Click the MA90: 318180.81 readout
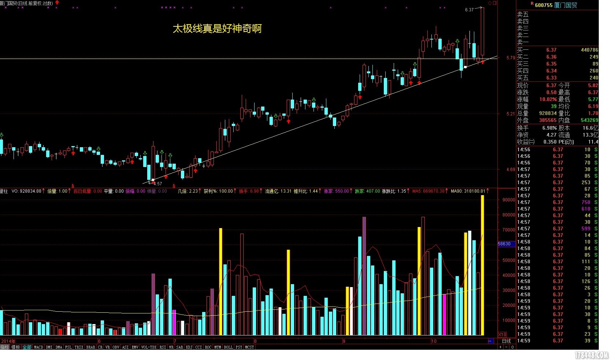The image size is (616, 364). [468, 191]
